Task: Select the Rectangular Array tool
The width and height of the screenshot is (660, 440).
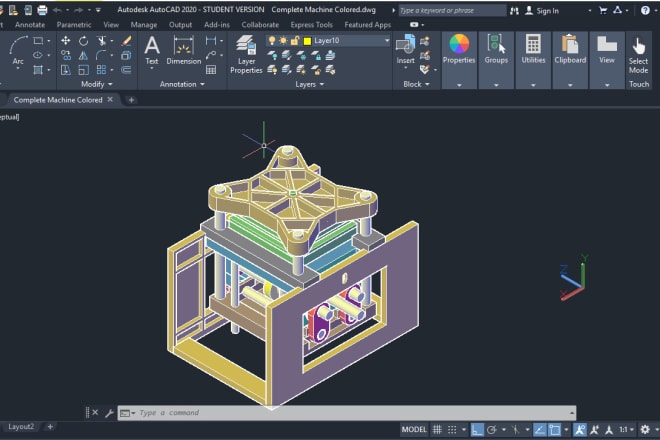Action: [x=101, y=70]
